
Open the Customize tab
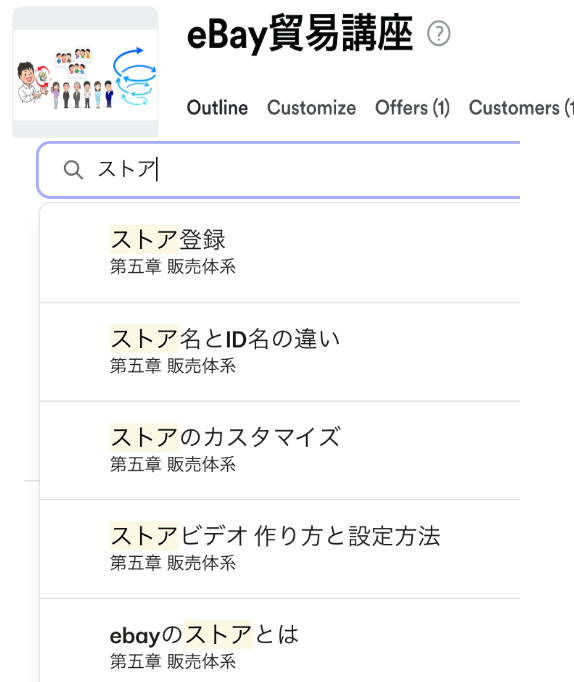tap(311, 108)
